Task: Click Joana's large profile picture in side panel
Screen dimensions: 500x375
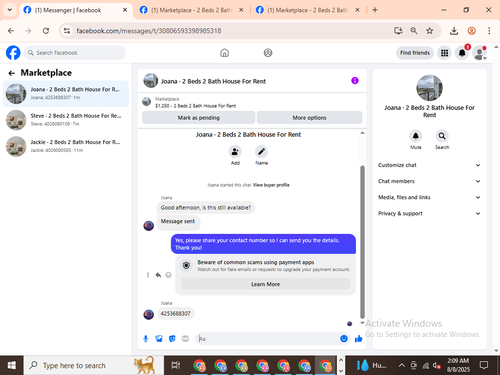Action: click(x=429, y=88)
